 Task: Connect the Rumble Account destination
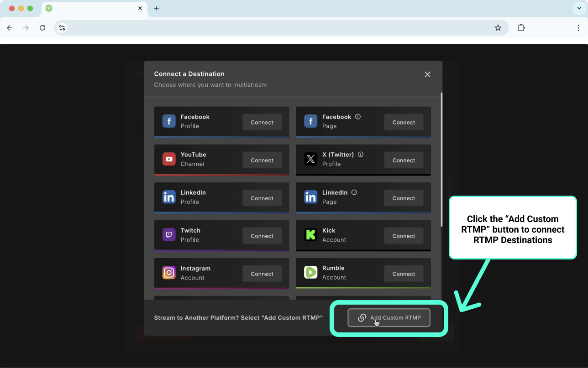(404, 274)
